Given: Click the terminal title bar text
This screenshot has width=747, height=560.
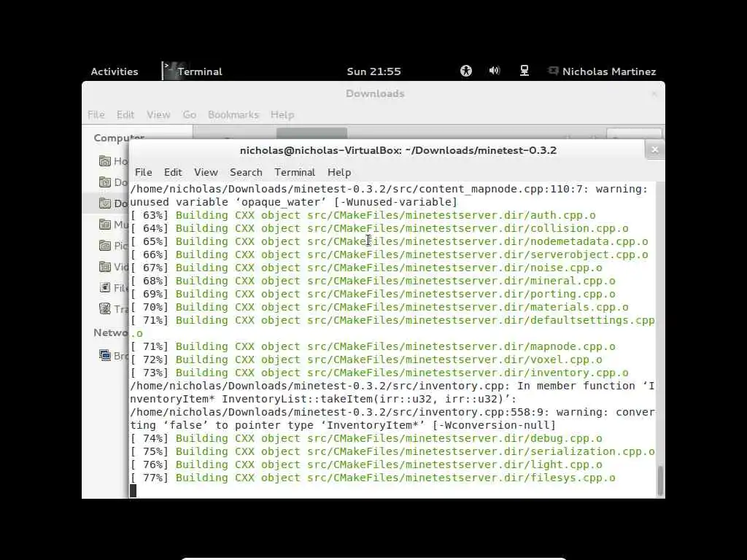Looking at the screenshot, I should point(398,150).
